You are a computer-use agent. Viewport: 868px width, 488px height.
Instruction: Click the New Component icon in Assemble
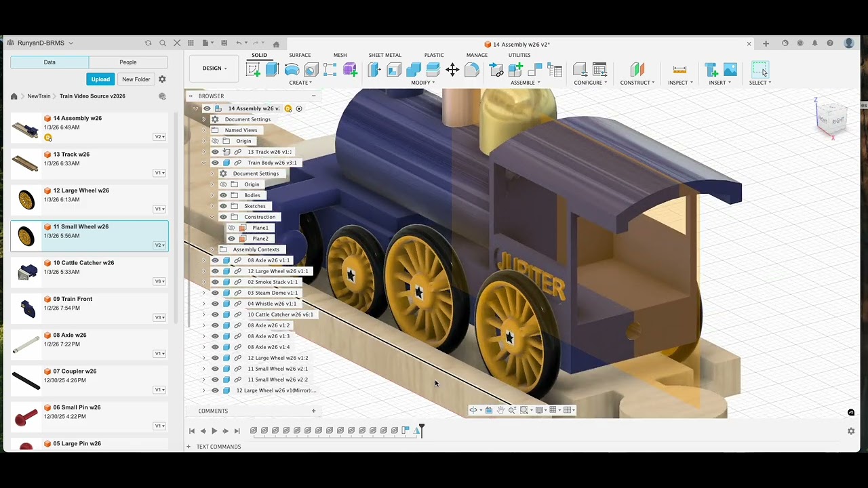pyautogui.click(x=516, y=70)
